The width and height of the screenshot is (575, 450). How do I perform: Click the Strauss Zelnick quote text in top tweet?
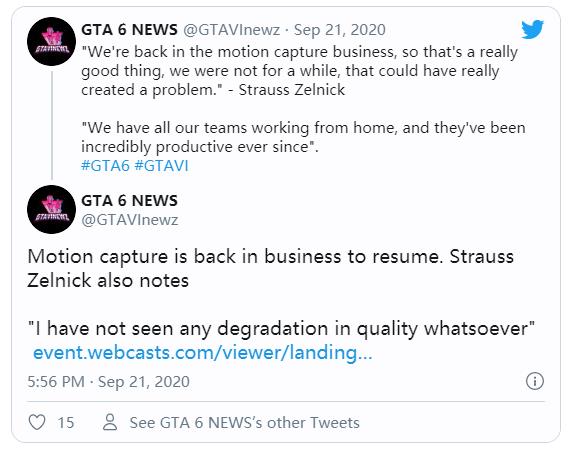pyautogui.click(x=299, y=71)
